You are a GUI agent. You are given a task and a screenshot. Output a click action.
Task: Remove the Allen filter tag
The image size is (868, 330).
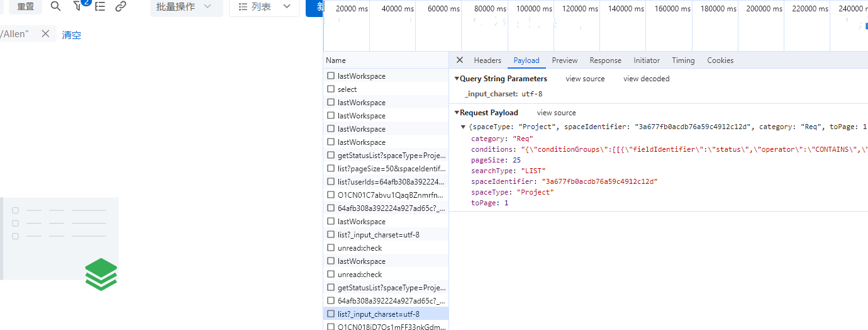click(45, 34)
